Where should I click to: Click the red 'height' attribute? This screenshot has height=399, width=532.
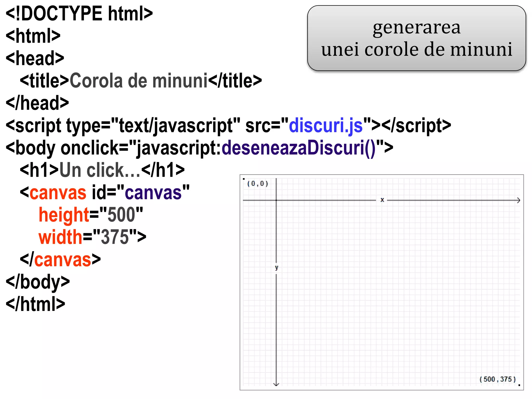64,215
